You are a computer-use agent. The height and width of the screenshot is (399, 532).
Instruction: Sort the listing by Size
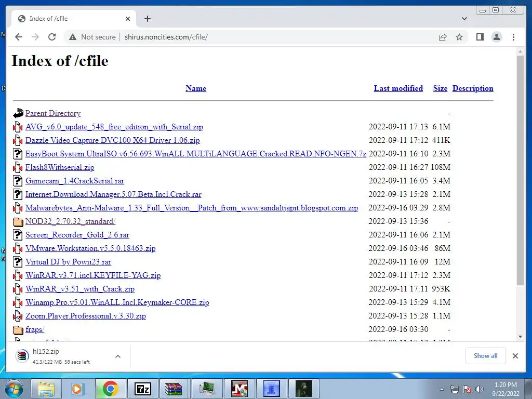(440, 88)
